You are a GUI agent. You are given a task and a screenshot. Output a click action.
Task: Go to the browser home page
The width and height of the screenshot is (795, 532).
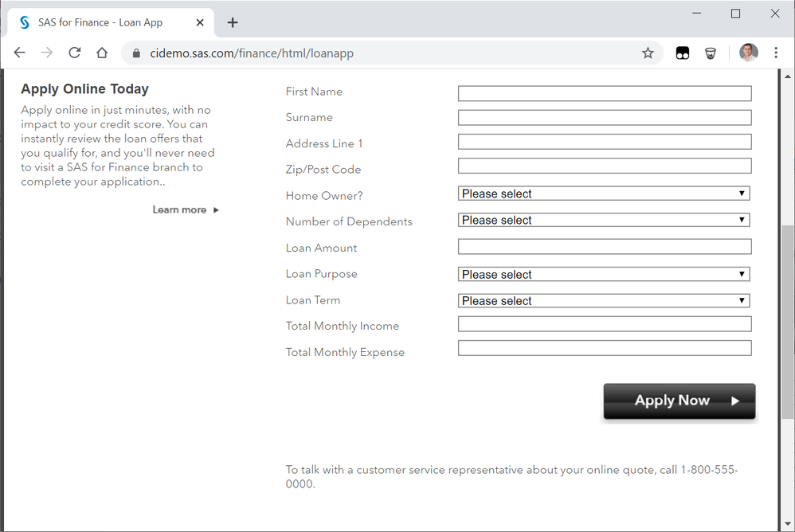[x=102, y=53]
